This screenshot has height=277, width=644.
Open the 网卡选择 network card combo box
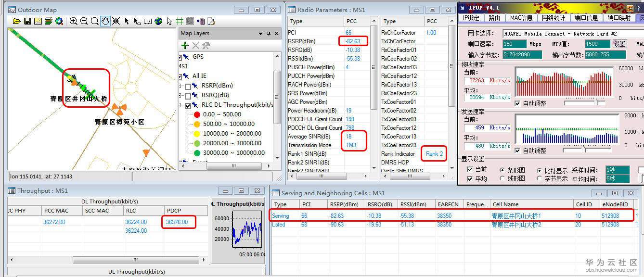573,34
